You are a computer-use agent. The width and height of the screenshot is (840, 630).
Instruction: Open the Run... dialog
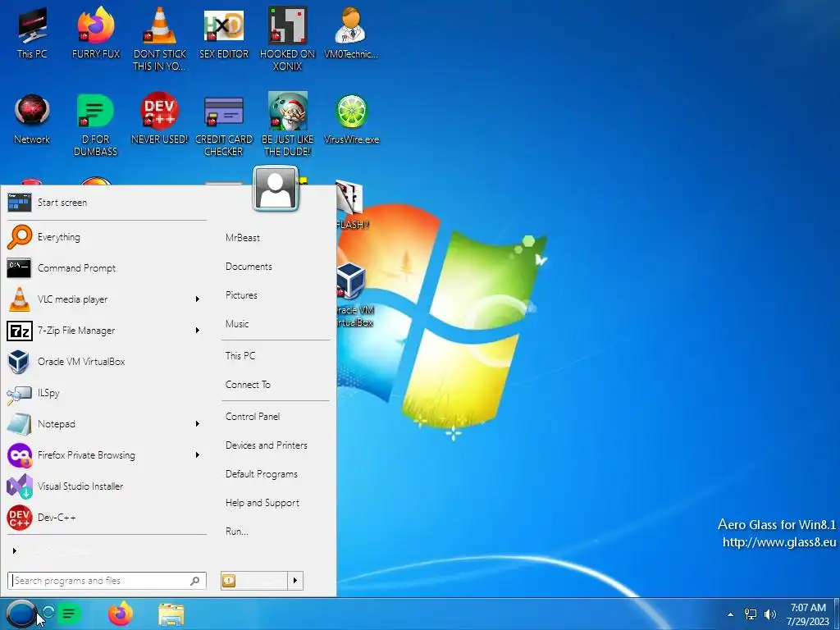click(237, 532)
